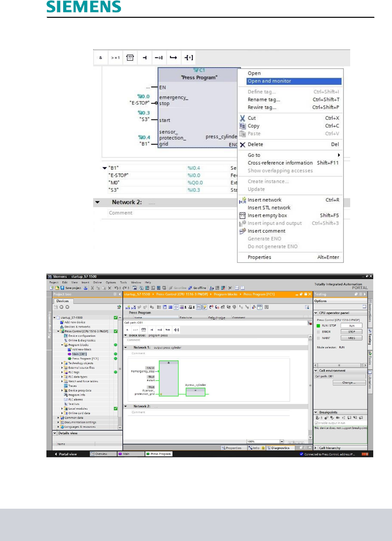Expand the 'Call hierarchy' section

(316, 448)
